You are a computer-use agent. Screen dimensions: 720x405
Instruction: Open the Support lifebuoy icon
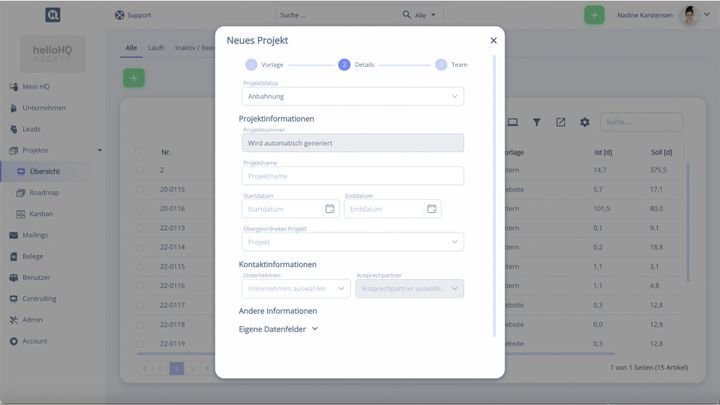(119, 15)
